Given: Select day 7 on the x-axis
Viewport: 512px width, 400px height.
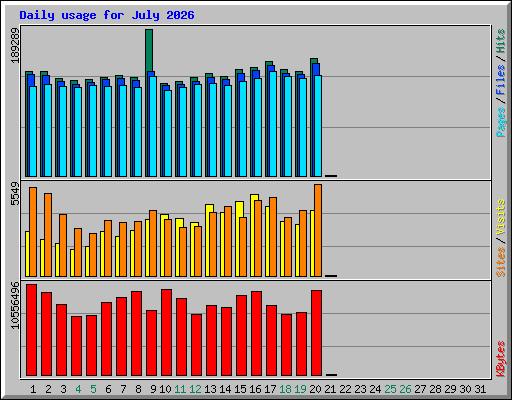Looking at the screenshot, I should tap(123, 389).
